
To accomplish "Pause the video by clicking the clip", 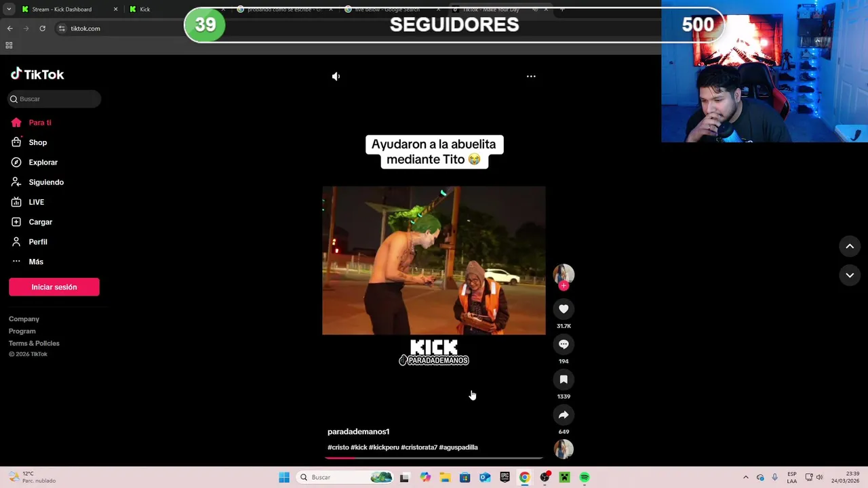I will point(434,261).
